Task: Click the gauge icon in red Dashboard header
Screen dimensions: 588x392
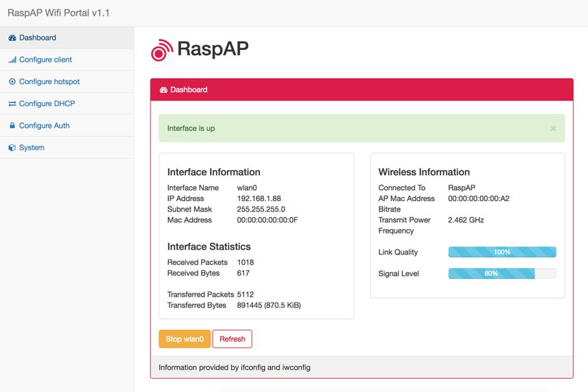Action: [x=163, y=90]
